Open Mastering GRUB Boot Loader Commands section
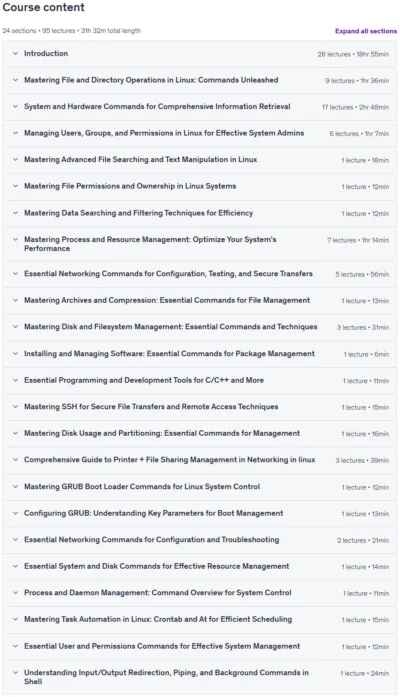 [x=142, y=486]
